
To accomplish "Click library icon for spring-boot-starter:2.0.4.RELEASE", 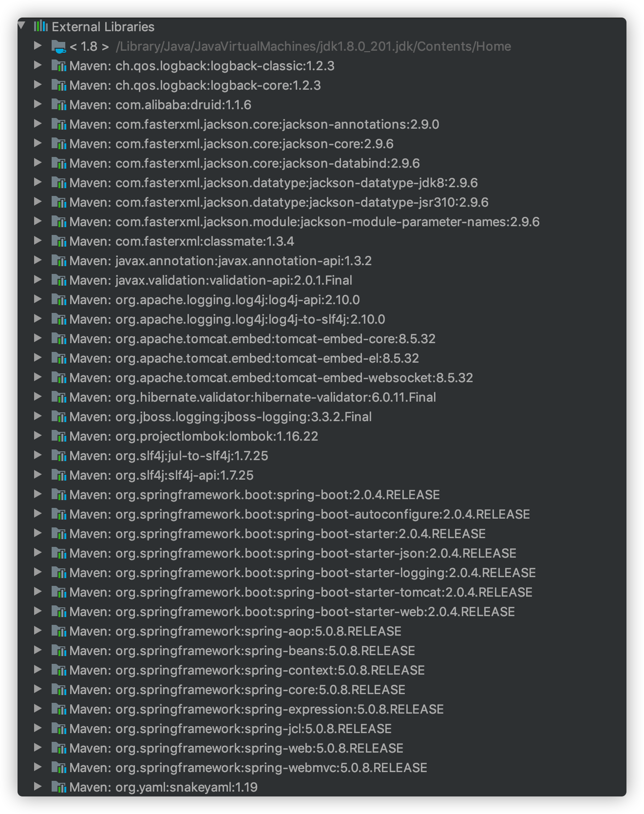I will (x=58, y=534).
